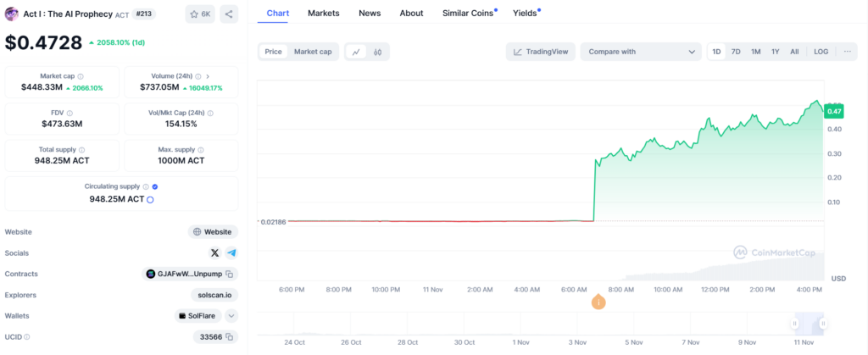Viewport: 868px width, 355px height.
Task: Switch to candlestick chart view icon
Action: [377, 52]
